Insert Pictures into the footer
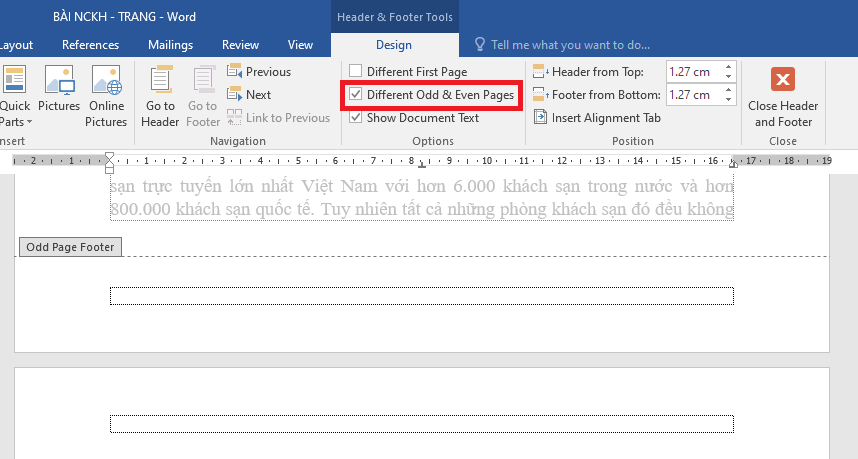Viewport: 858px width, 459px height. tap(59, 96)
